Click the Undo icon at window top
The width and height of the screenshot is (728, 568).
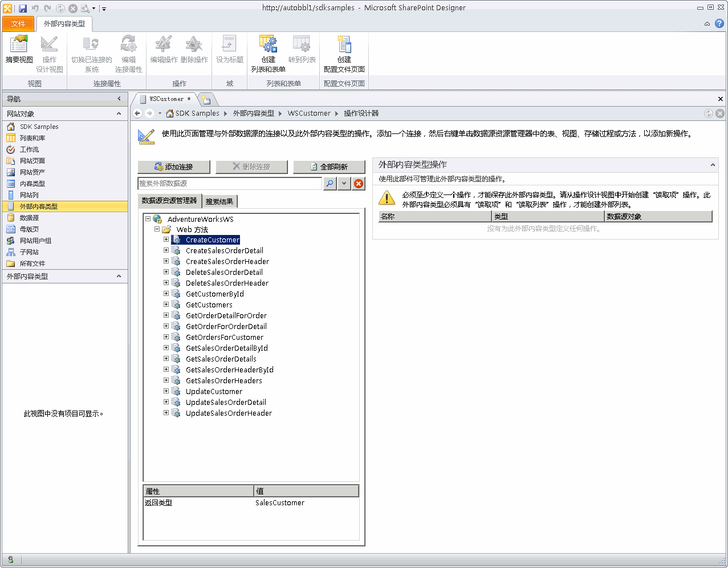34,7
